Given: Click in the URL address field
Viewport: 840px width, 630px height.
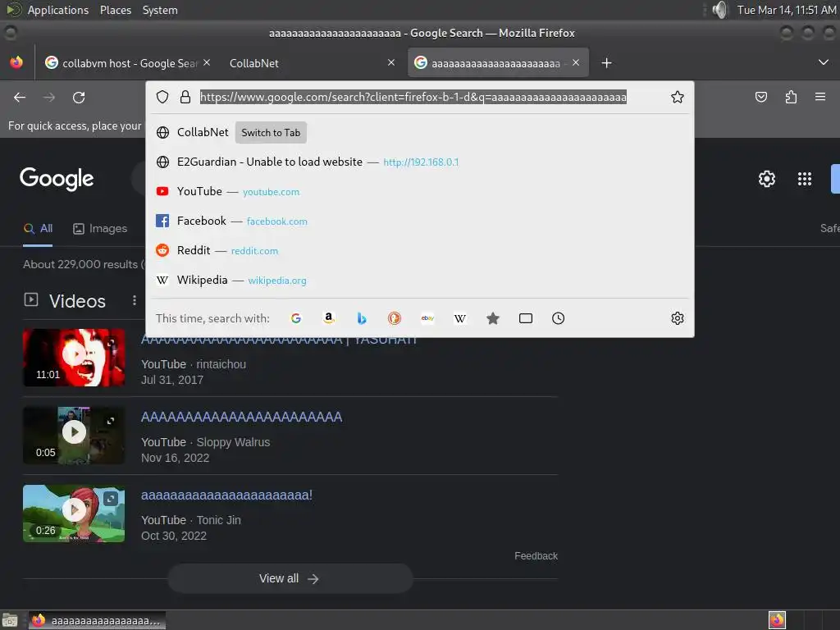Looking at the screenshot, I should point(413,97).
